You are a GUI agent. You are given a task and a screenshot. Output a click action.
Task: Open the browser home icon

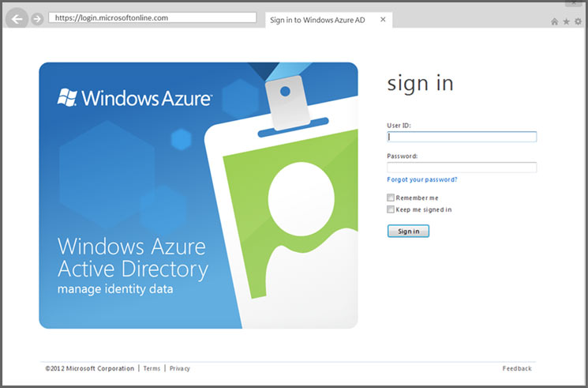tap(554, 22)
